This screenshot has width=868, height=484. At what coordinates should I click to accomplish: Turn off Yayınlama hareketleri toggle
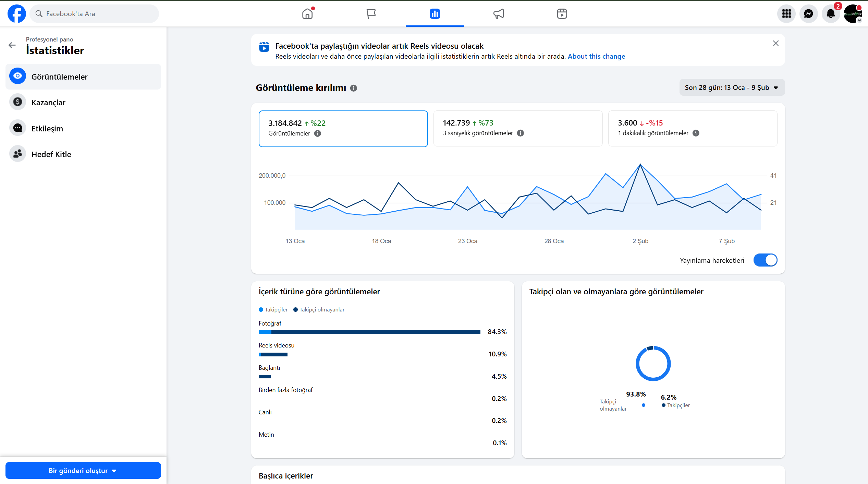pos(765,260)
